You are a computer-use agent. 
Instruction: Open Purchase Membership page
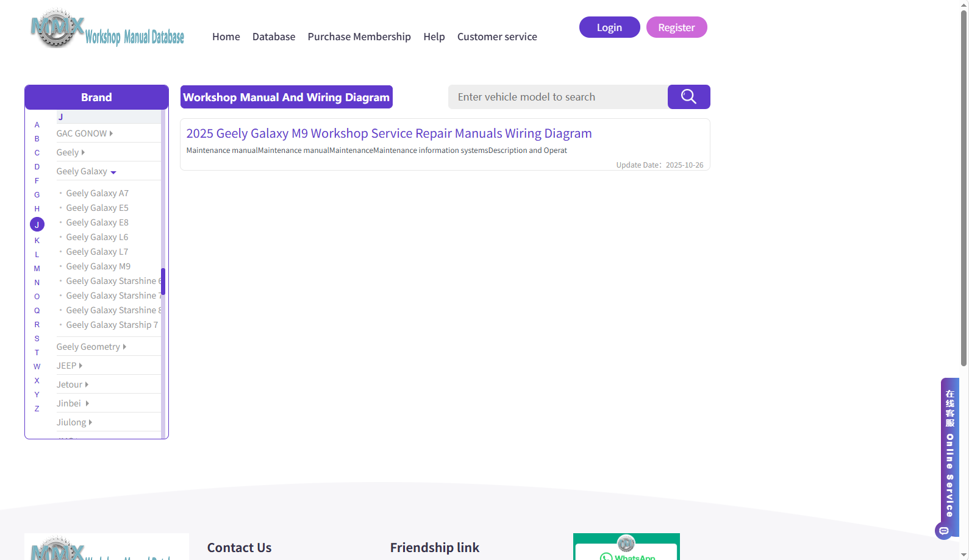[x=359, y=37]
